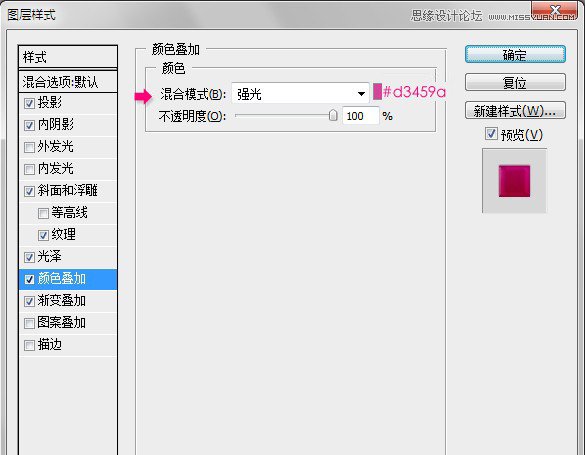Enable the 图案叠加 pattern overlay checkbox
This screenshot has width=585, height=455.
[29, 323]
